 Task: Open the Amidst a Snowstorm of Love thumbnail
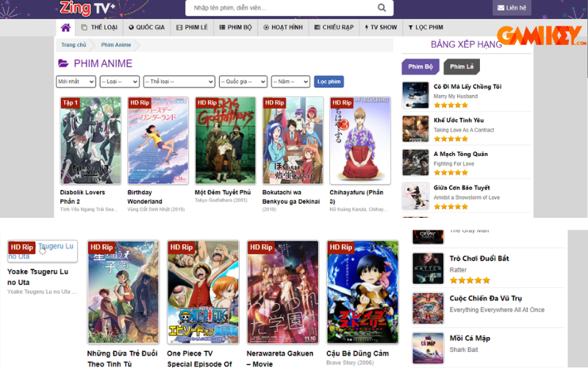(x=415, y=197)
